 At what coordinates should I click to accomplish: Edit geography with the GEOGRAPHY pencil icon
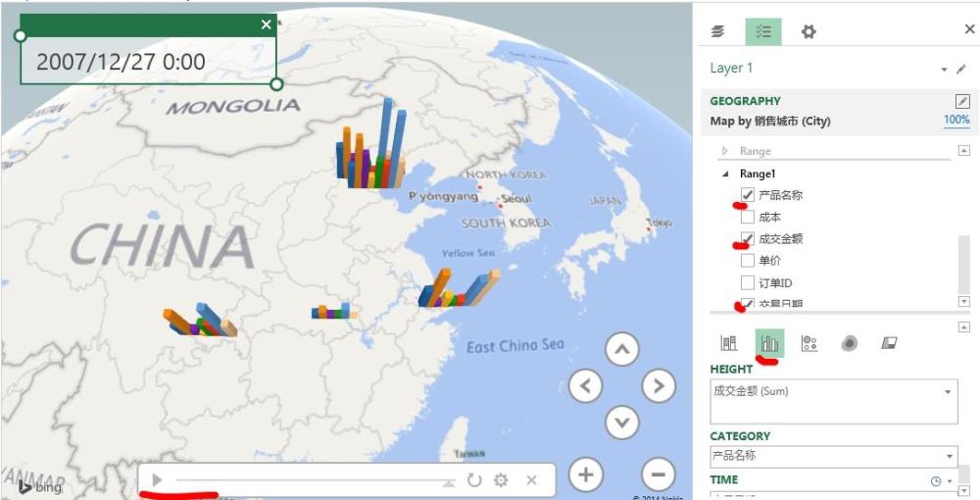point(962,101)
